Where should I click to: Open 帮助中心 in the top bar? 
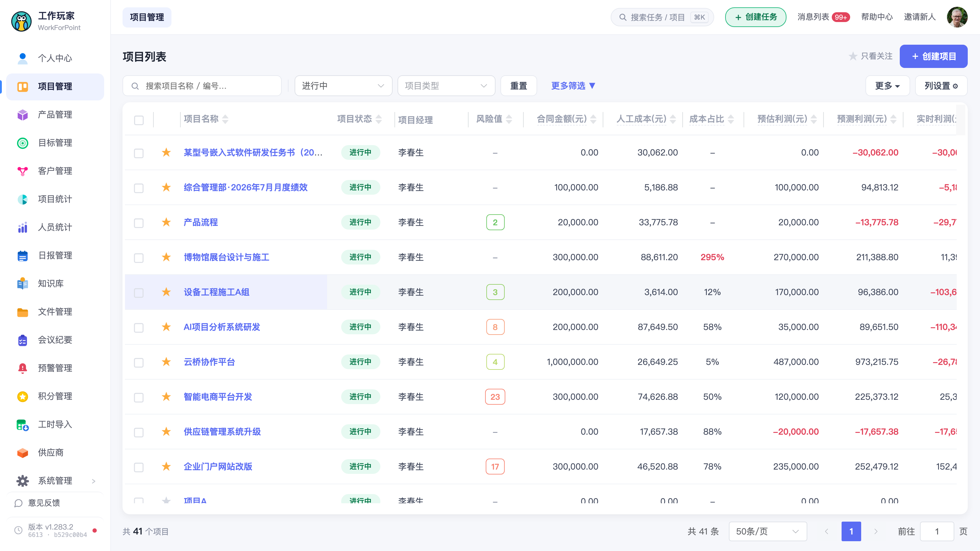point(877,17)
